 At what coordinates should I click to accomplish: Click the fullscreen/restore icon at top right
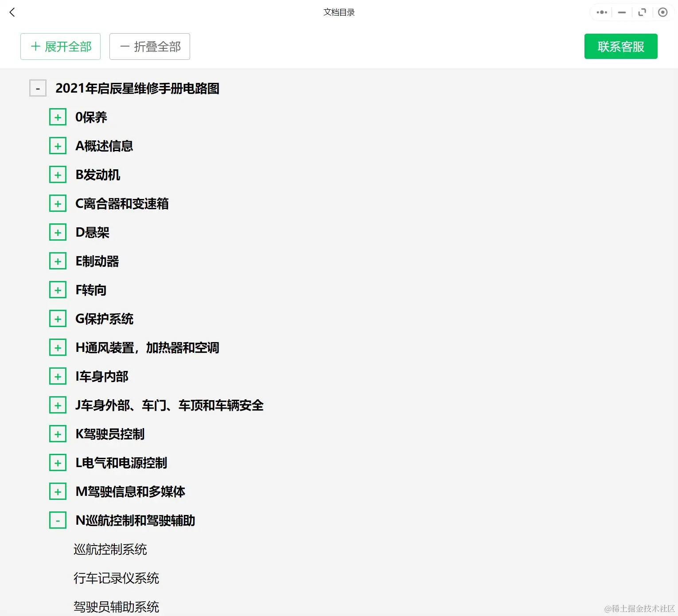[x=642, y=12]
